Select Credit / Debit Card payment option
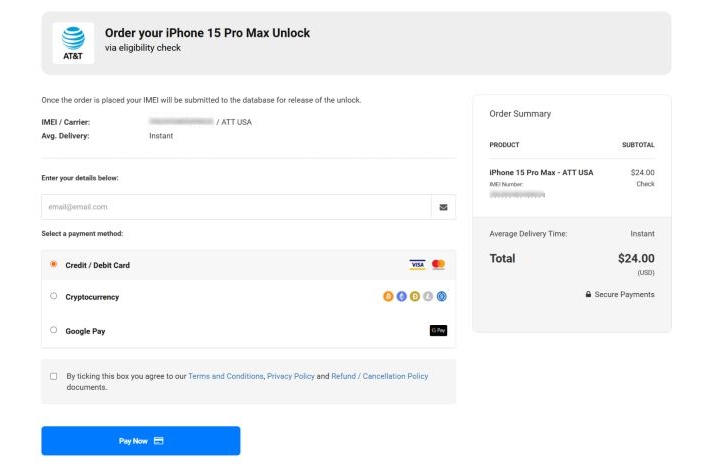The image size is (713, 469). tap(54, 265)
